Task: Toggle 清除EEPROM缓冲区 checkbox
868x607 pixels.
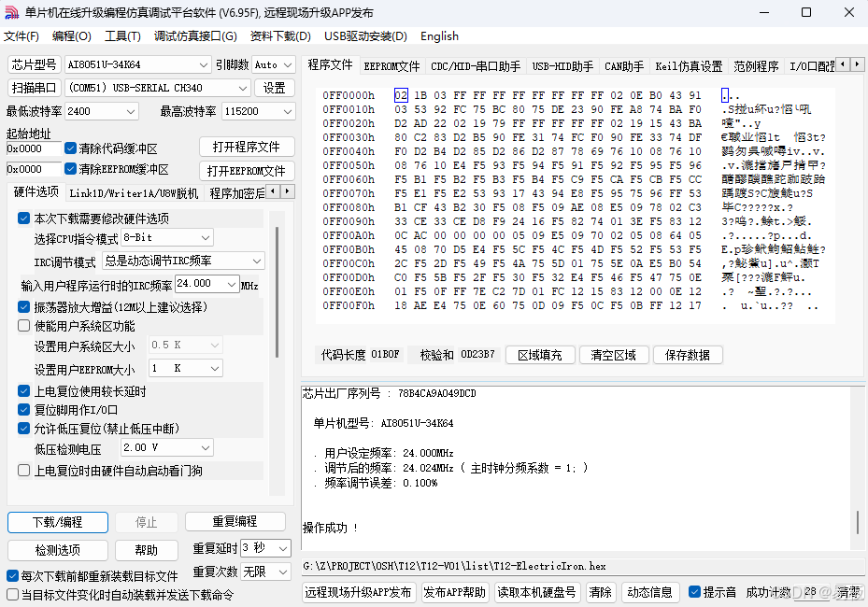Action: 70,169
